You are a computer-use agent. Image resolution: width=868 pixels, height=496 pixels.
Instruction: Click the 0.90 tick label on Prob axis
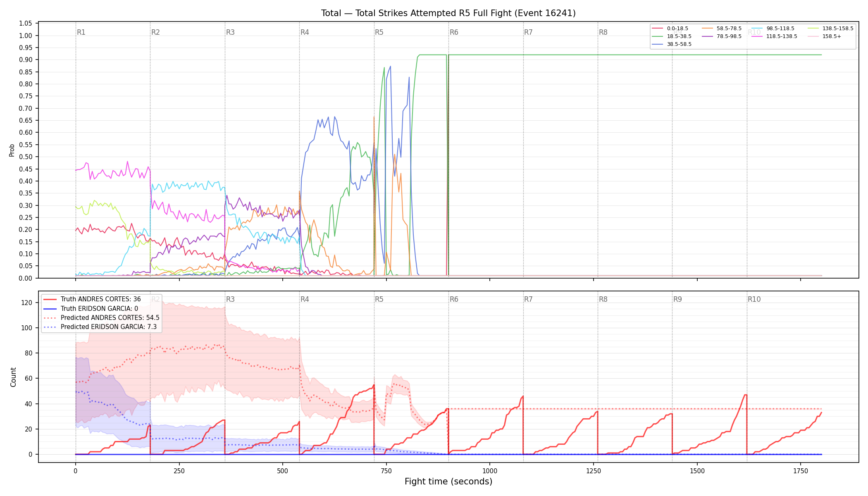pos(26,60)
